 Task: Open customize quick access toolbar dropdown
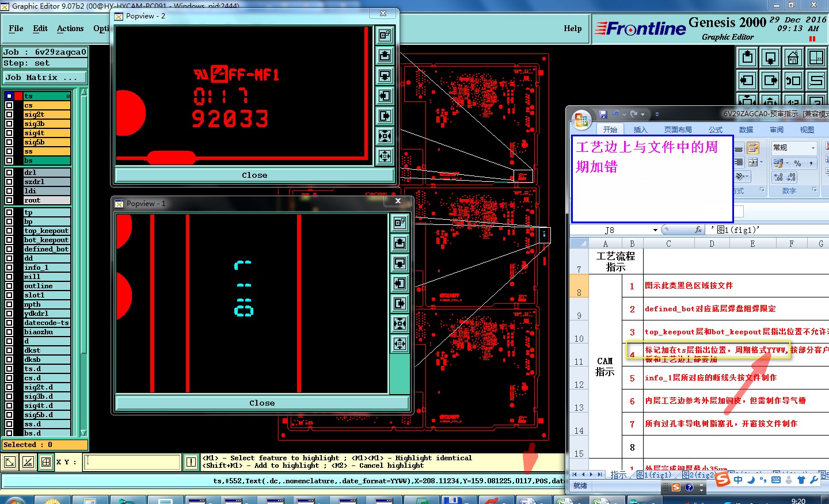(657, 114)
